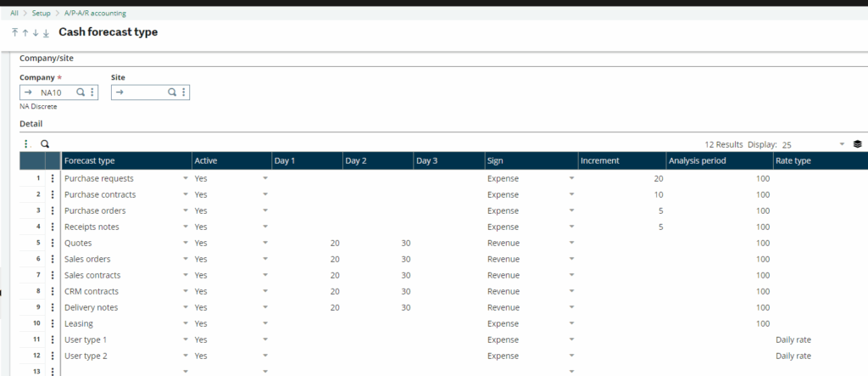
Task: Navigate to All breadcrumb
Action: point(14,13)
